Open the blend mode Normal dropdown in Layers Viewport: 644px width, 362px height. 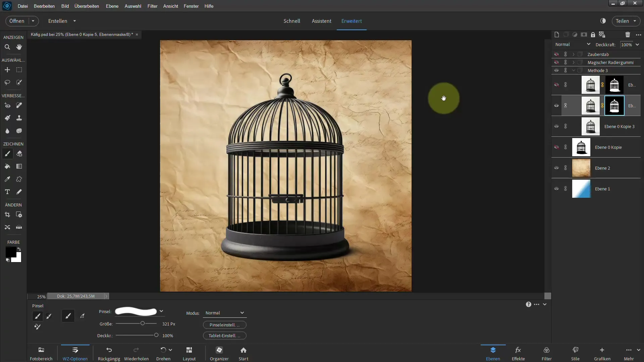(x=573, y=44)
